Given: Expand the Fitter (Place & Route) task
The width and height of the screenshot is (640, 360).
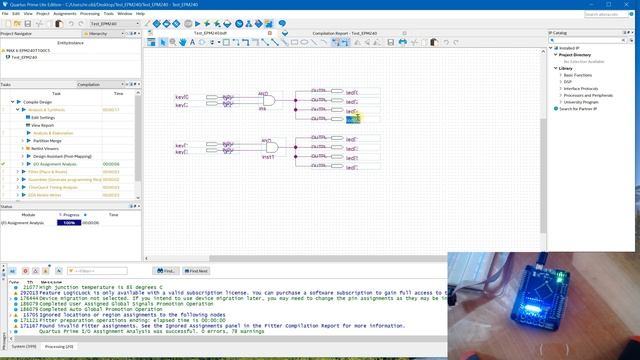Looking at the screenshot, I should [18, 172].
